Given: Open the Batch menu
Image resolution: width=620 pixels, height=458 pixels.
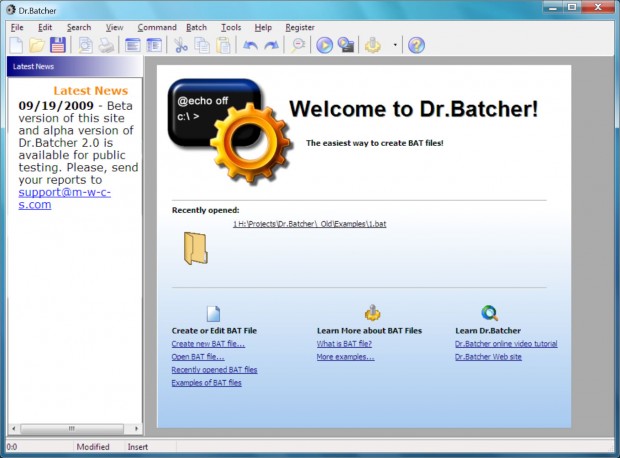Looking at the screenshot, I should 197,27.
